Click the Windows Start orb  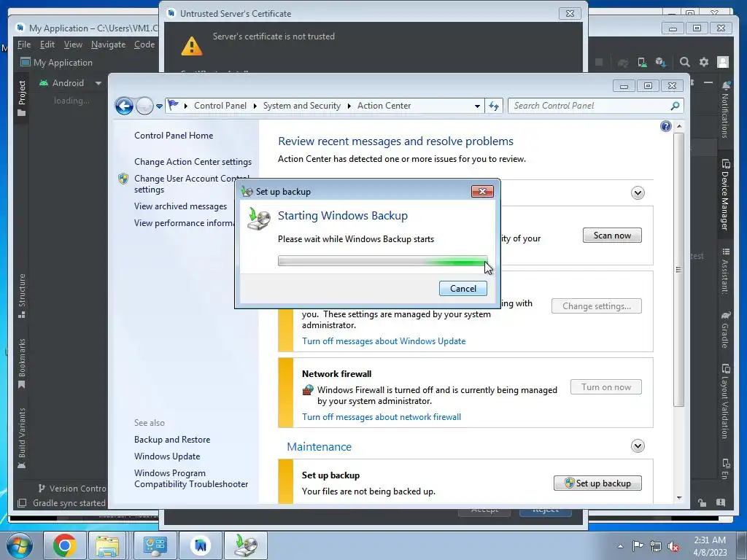20,545
